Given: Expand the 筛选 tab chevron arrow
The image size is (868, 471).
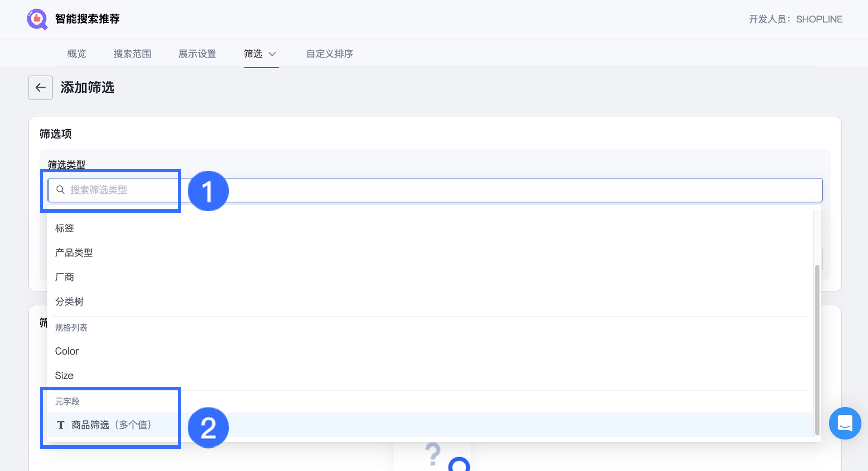Looking at the screenshot, I should click(x=272, y=54).
